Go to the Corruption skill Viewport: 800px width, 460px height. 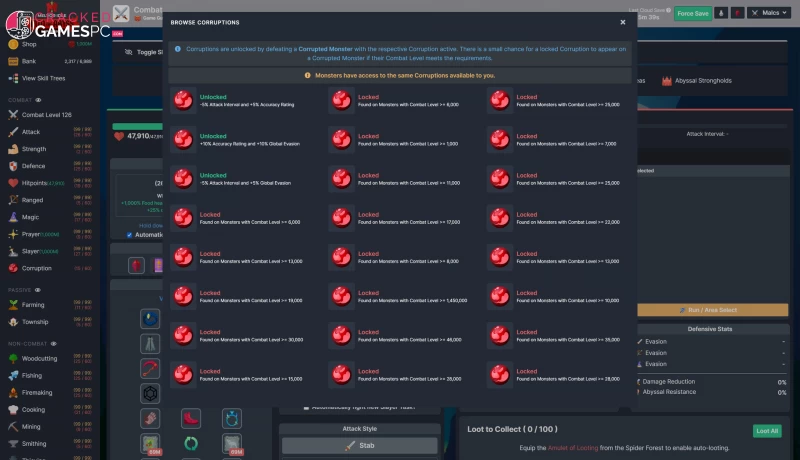point(13,268)
